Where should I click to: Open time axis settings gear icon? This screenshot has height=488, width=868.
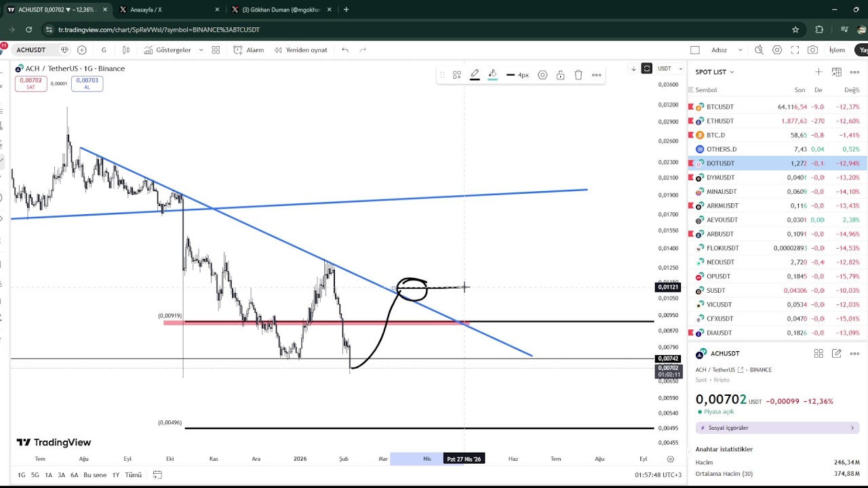[x=671, y=459]
